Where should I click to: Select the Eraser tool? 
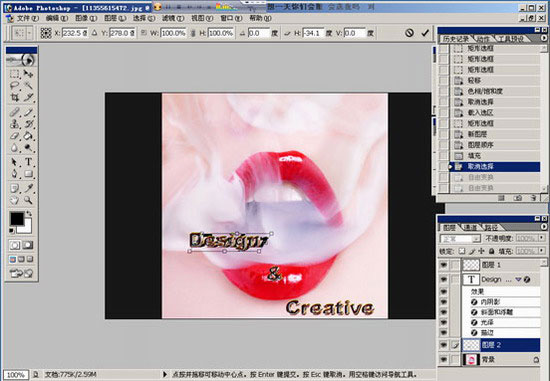[14, 135]
